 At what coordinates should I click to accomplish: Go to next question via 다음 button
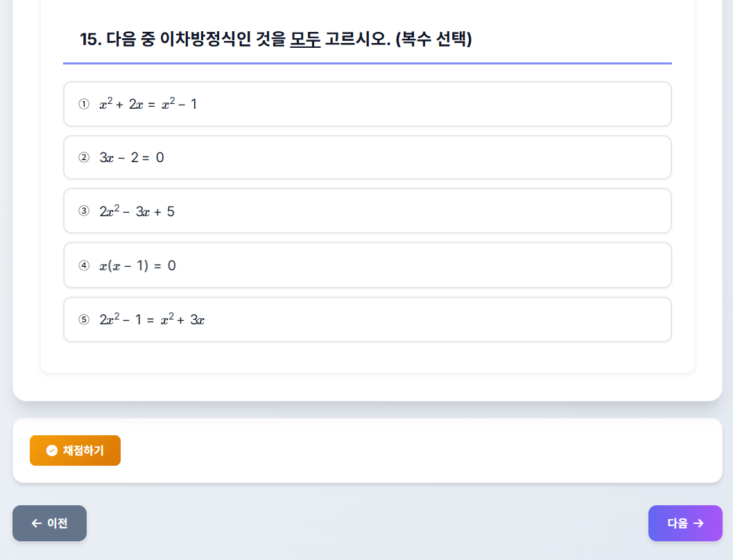(685, 523)
